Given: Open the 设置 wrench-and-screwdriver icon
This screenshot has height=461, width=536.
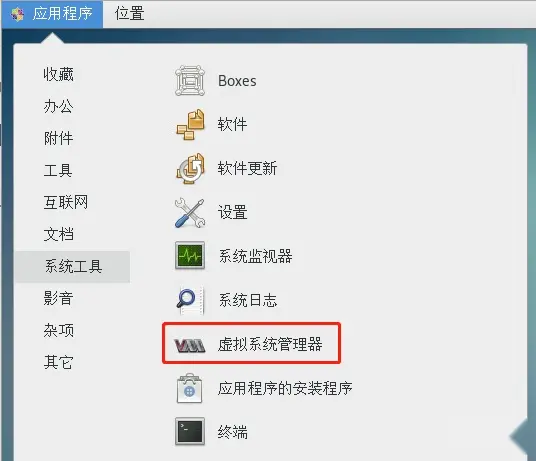Looking at the screenshot, I should (x=190, y=212).
